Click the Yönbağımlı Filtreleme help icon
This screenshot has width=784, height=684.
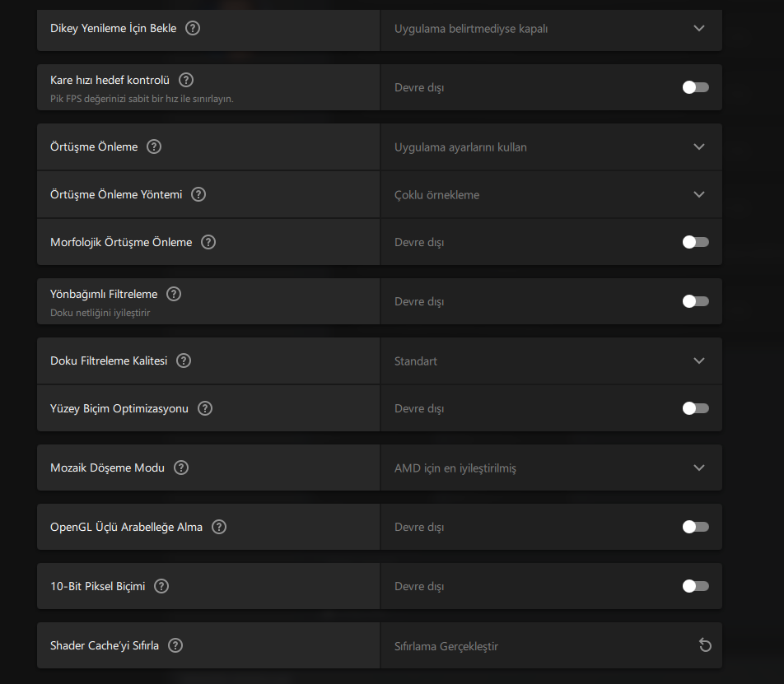174,294
